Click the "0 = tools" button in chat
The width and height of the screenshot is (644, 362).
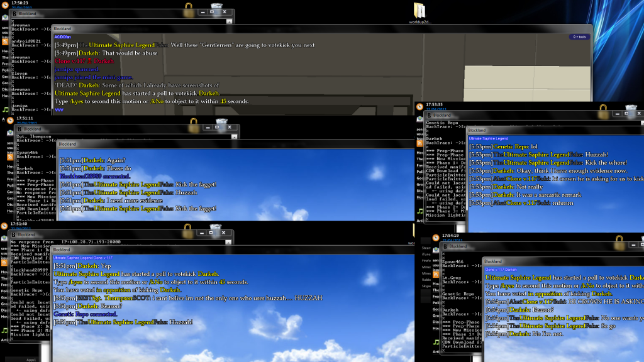pyautogui.click(x=579, y=37)
